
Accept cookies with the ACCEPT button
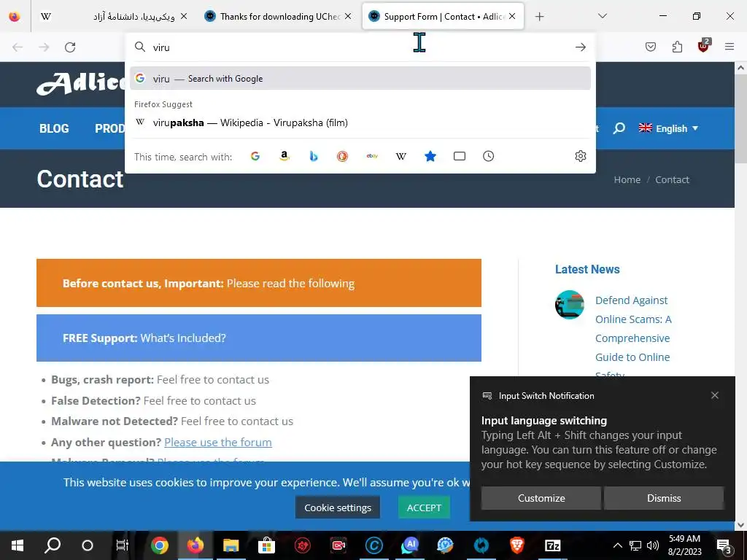pos(424,507)
